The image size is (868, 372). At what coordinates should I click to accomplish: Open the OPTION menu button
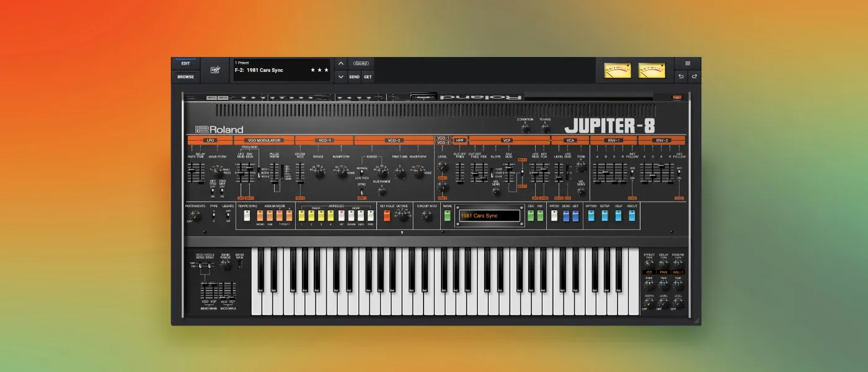pos(591,215)
